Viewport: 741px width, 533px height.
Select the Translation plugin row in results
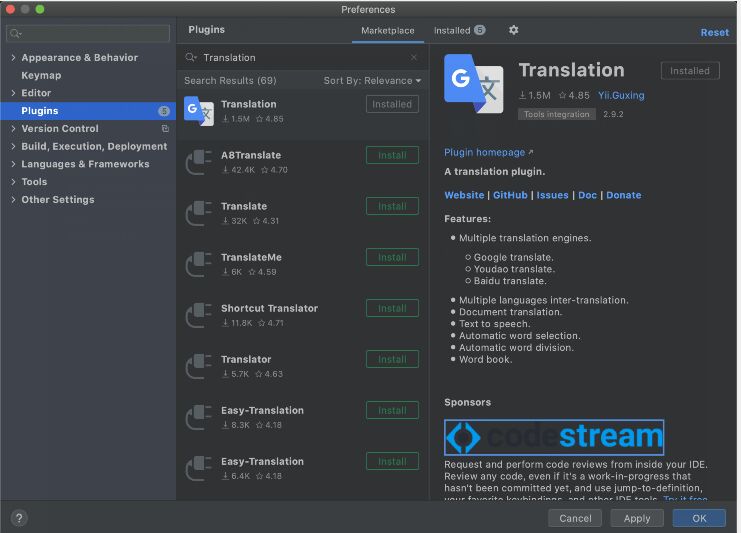(302, 113)
